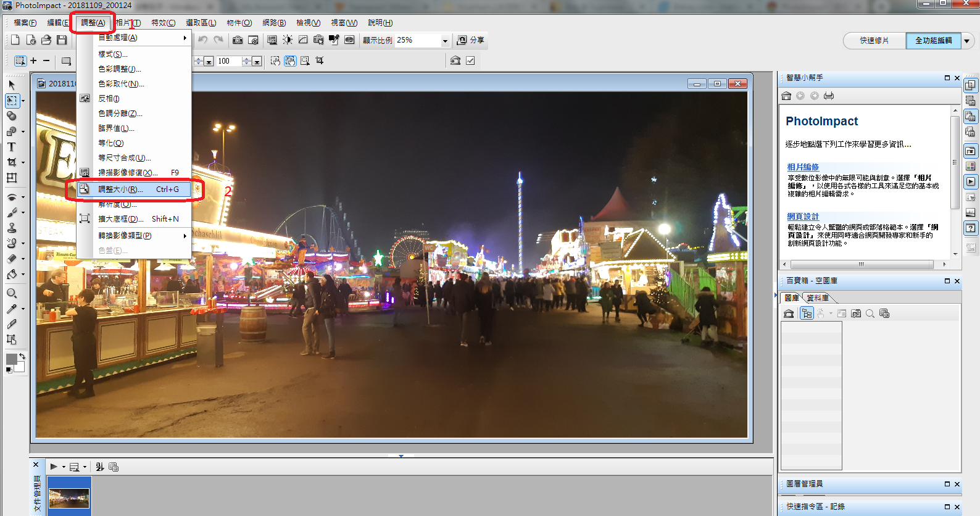This screenshot has width=980, height=516.
Task: Click the 全功能編輯 mode button
Action: click(x=933, y=41)
